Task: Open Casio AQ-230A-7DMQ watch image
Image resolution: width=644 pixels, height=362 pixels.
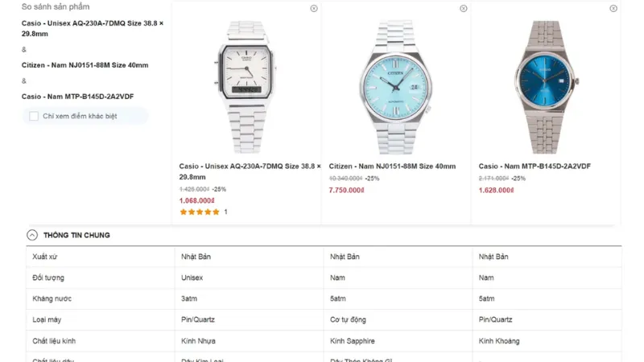Action: tap(246, 87)
